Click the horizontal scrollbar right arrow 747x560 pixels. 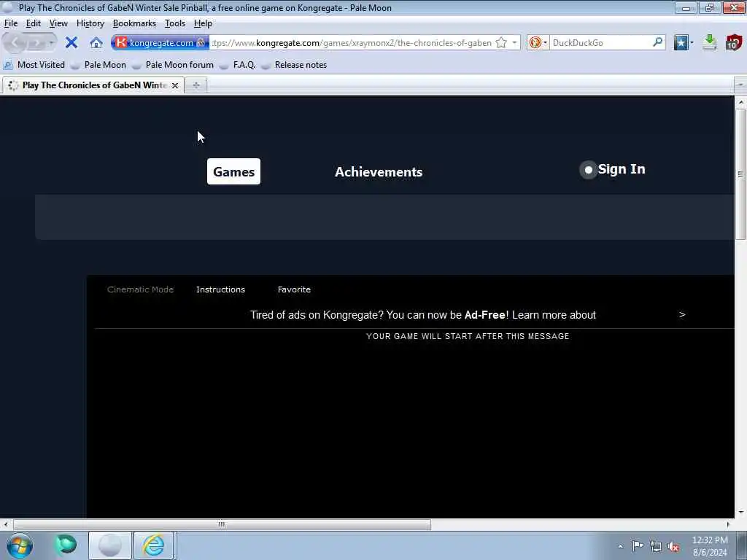(729, 524)
